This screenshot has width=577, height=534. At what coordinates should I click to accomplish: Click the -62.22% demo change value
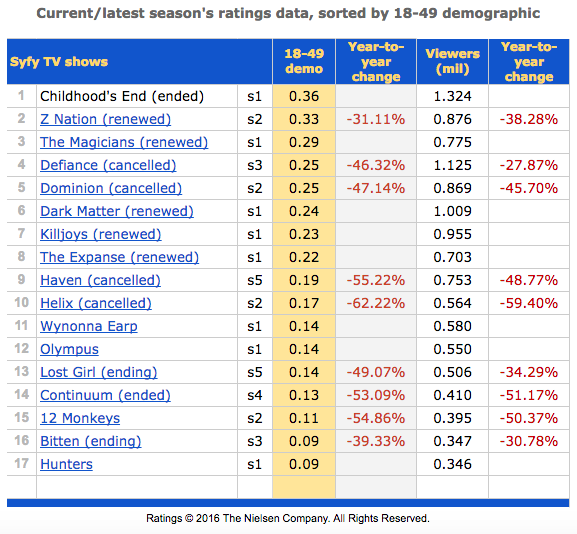[x=376, y=303]
